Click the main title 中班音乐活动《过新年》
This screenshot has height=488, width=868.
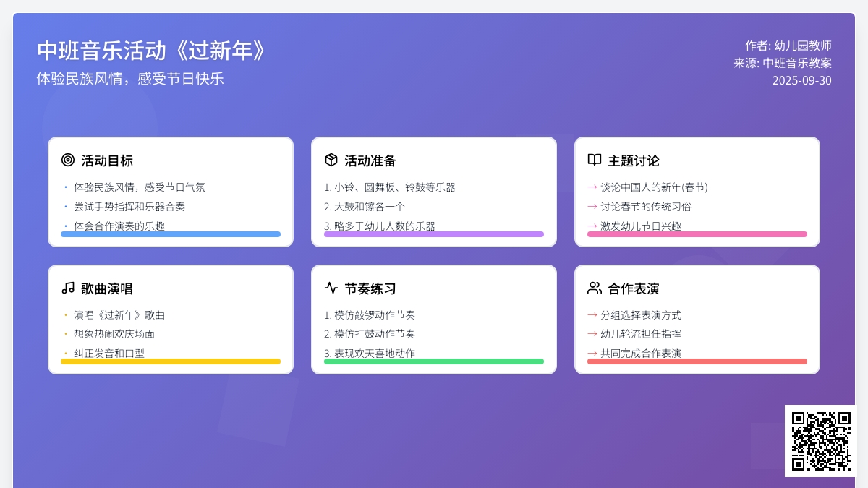pos(153,51)
